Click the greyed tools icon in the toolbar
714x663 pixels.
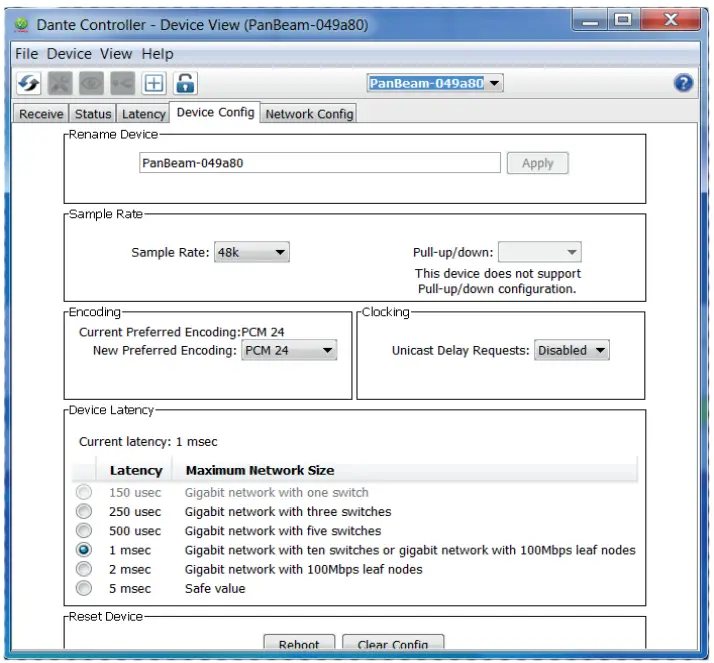[61, 83]
